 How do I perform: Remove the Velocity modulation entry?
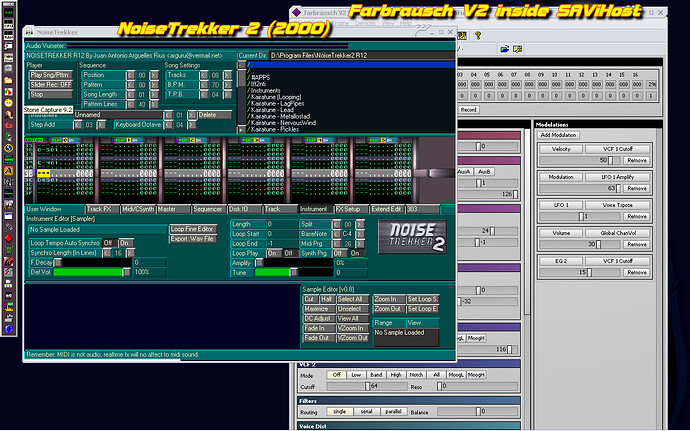(637, 161)
